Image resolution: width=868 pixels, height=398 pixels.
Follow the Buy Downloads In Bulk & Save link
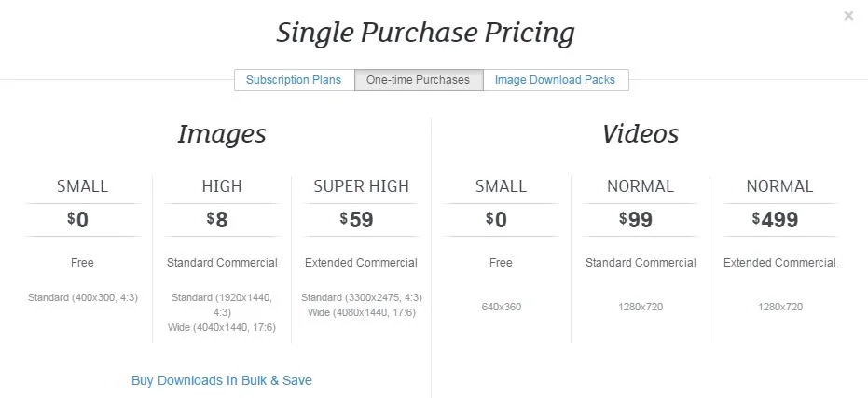(x=222, y=380)
